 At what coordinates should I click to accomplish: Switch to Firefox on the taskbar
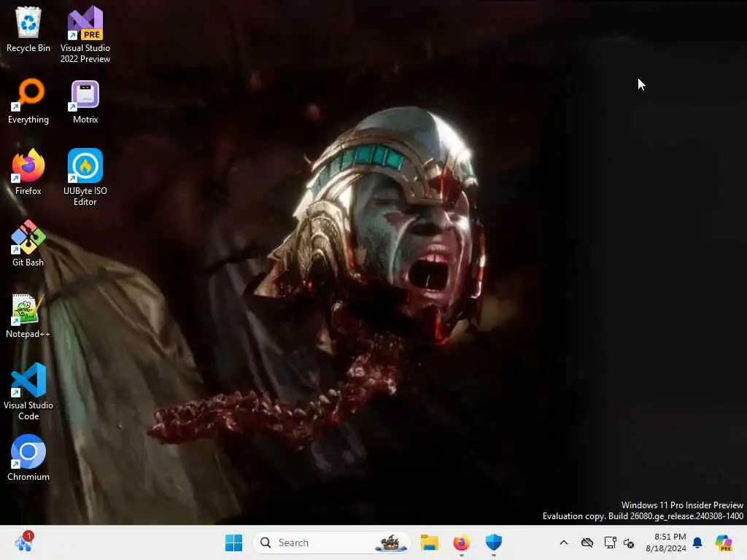[461, 542]
